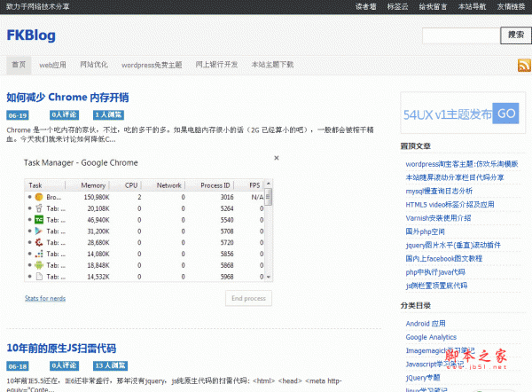The image size is (532, 392).
Task: Open the js侧栏置顶置底代码 link
Action: click(x=436, y=286)
